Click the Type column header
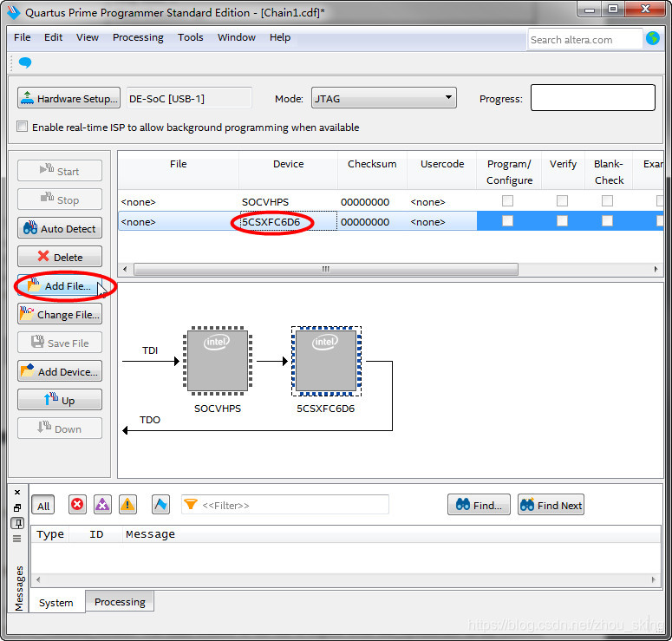Screen dimensions: 672x641 (50, 533)
